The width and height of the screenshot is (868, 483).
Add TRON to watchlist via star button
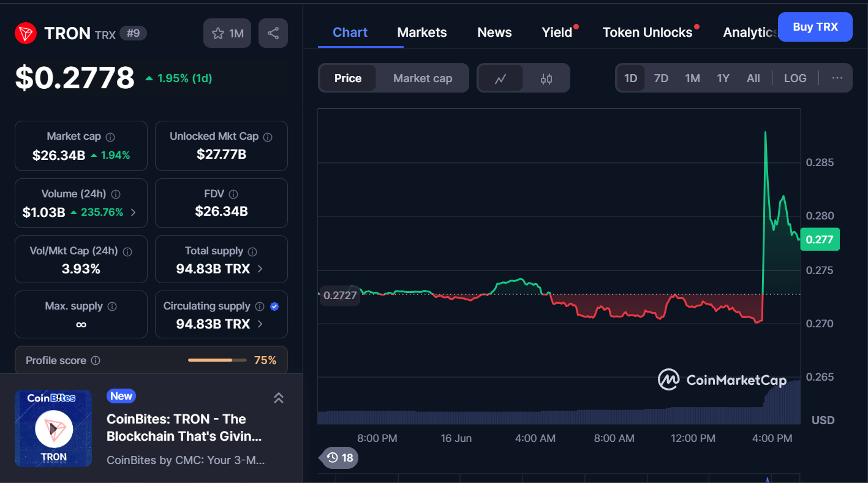[227, 33]
